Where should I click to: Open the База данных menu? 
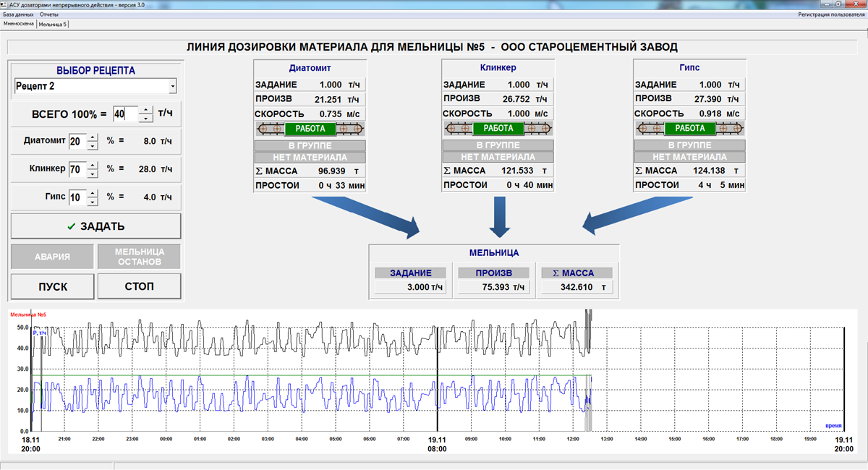[18, 14]
